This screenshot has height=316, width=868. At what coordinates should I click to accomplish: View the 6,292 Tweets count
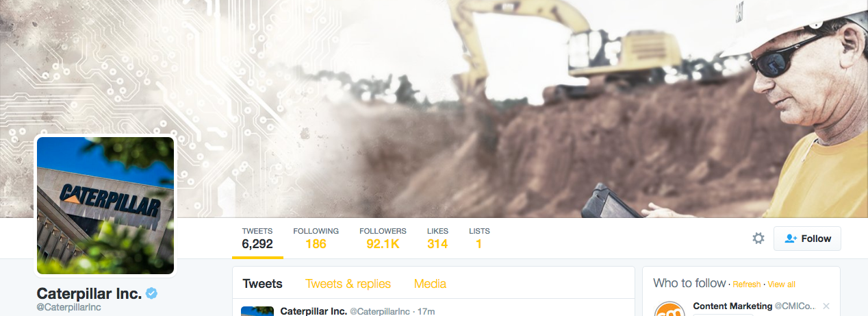click(x=257, y=238)
